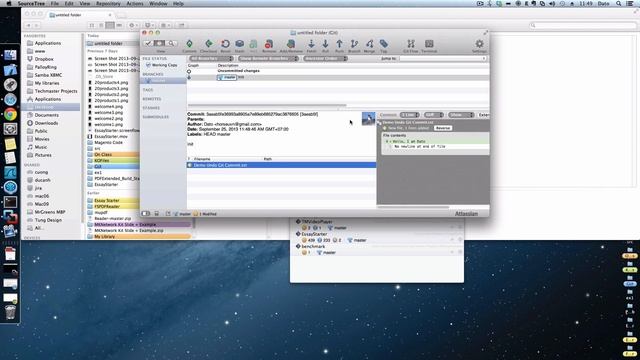Open the View menu in the menu bar
The image size is (640, 360).
84,4
